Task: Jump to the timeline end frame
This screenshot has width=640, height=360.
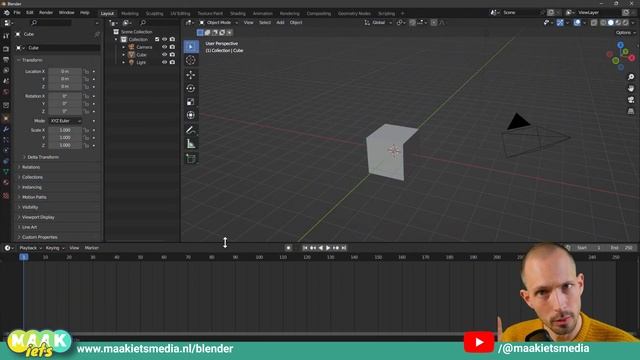Action: 344,248
